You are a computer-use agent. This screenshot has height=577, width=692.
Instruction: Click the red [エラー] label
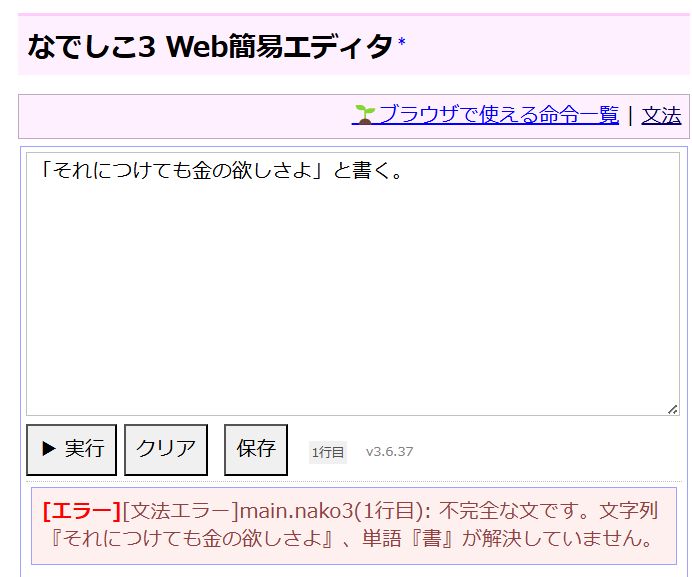[x=82, y=511]
